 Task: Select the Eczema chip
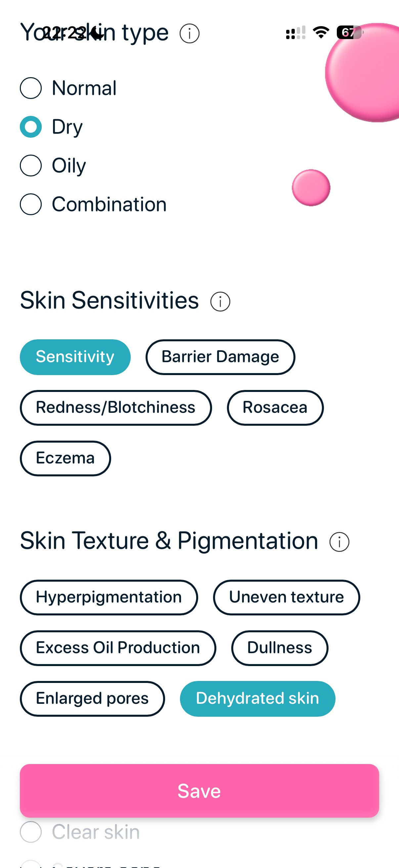coord(65,458)
